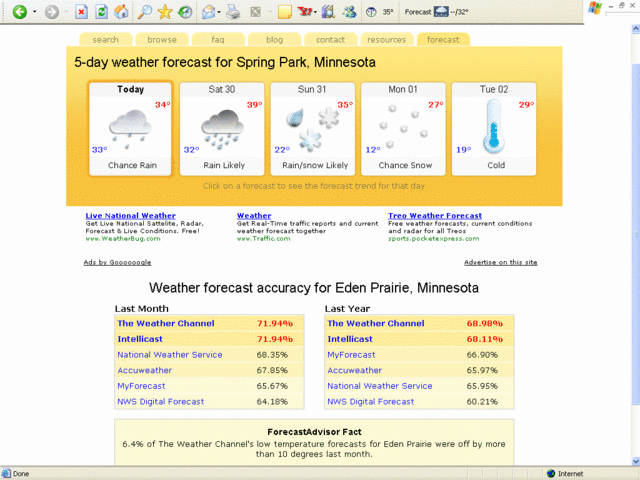Select the Sun 31 Rain/snow Likely card

click(x=313, y=129)
